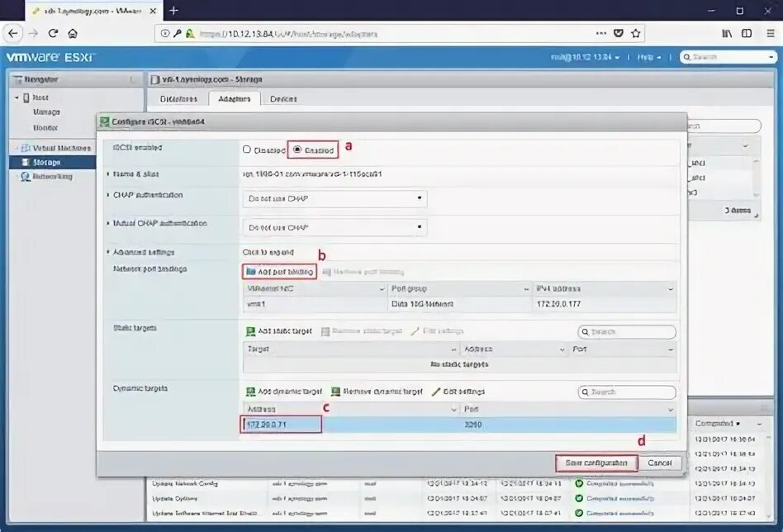Click the Host icon in Navigator
Viewport: 783px width, 532px height.
click(x=26, y=97)
